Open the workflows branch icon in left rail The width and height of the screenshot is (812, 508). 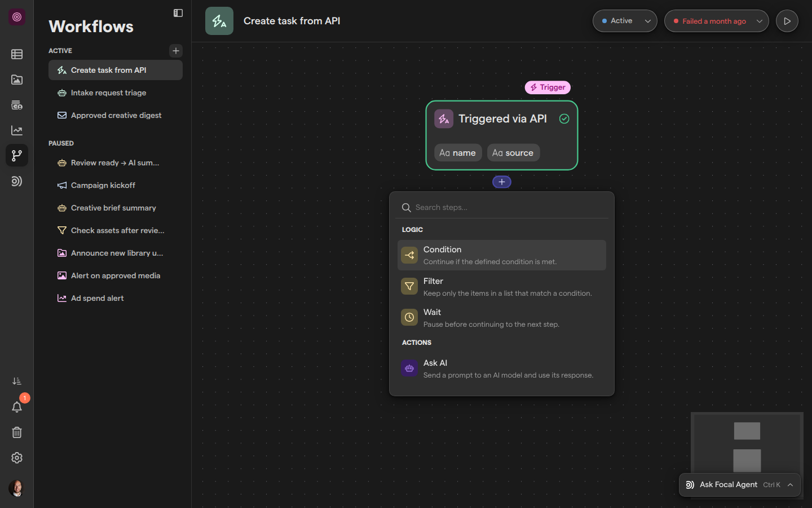click(17, 155)
